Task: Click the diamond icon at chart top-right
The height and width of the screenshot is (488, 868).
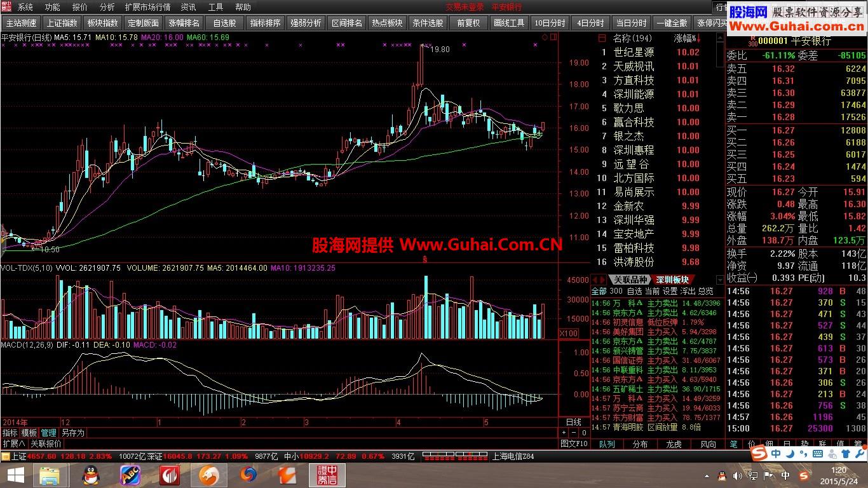Action: [x=545, y=38]
